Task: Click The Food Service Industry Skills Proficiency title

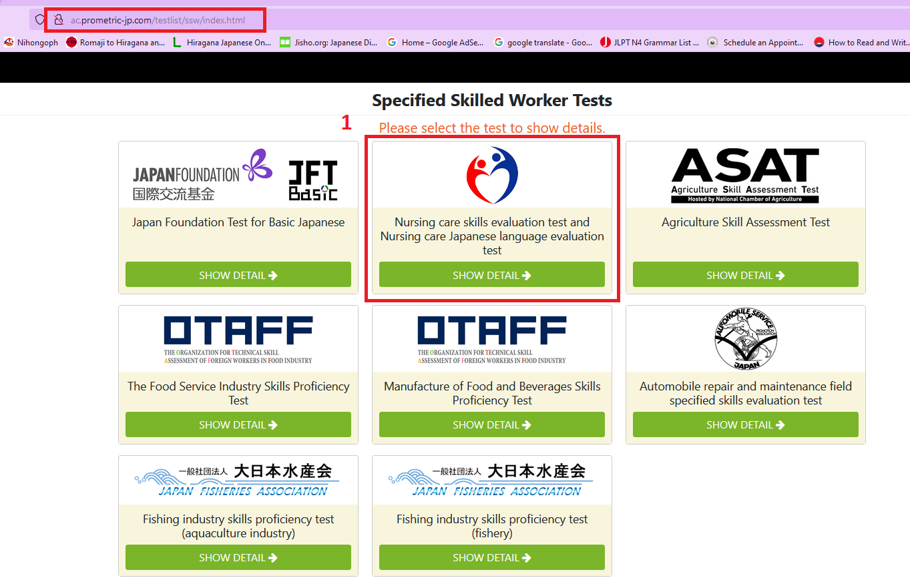Action: tap(238, 393)
